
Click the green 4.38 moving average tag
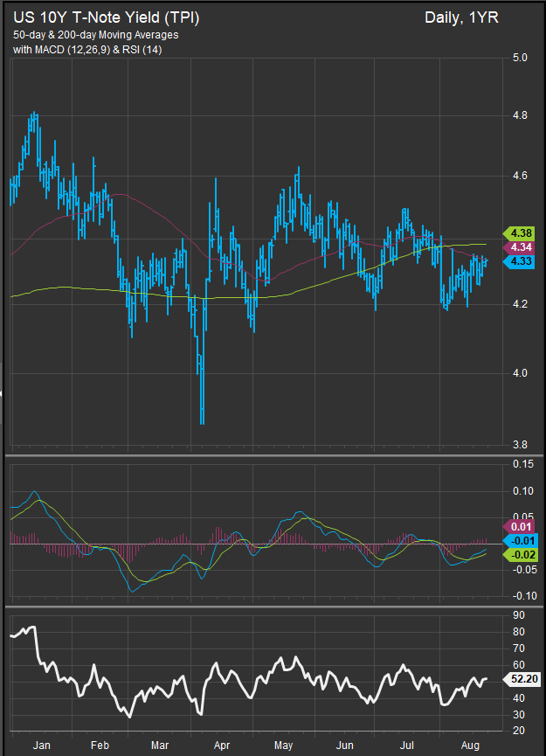(x=519, y=233)
